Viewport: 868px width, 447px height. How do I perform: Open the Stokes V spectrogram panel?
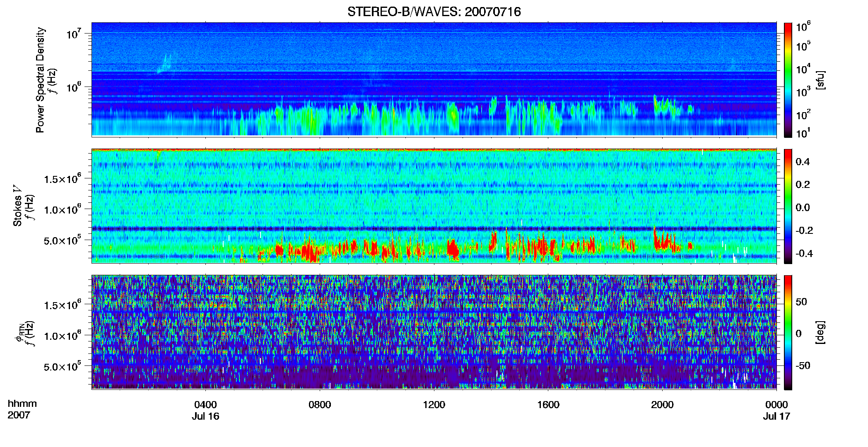(434, 206)
